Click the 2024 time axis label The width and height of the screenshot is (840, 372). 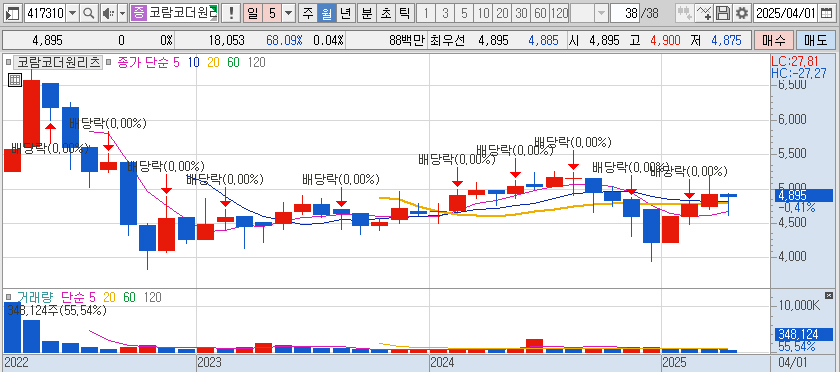pos(442,363)
